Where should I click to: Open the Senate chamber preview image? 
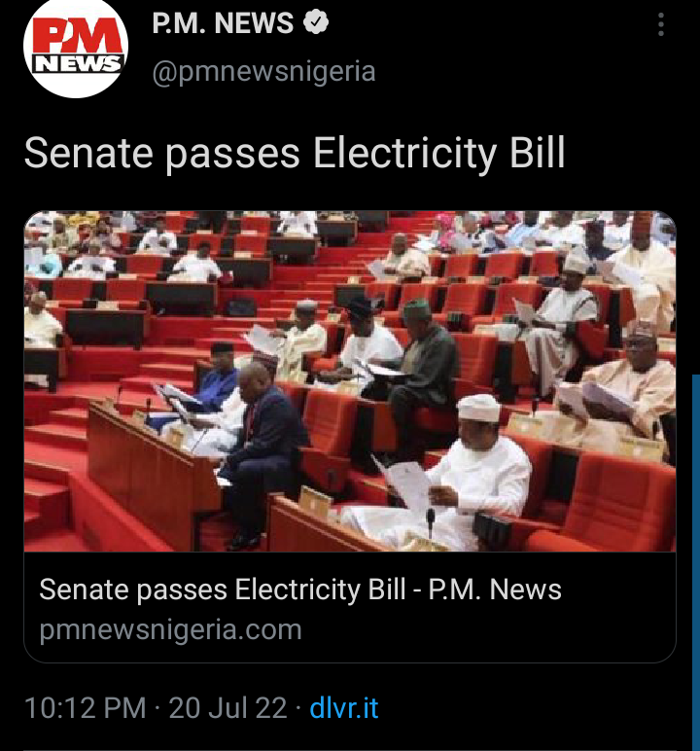point(350,381)
